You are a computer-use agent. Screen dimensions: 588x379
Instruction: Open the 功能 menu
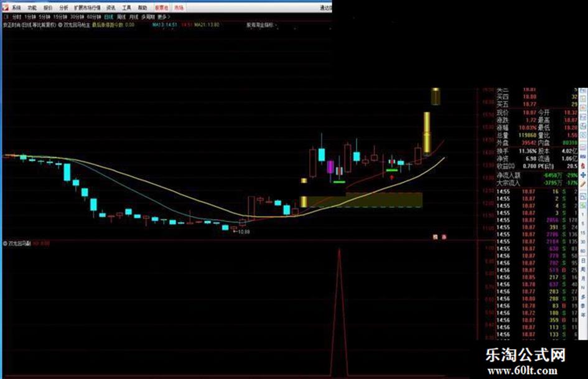pos(32,7)
